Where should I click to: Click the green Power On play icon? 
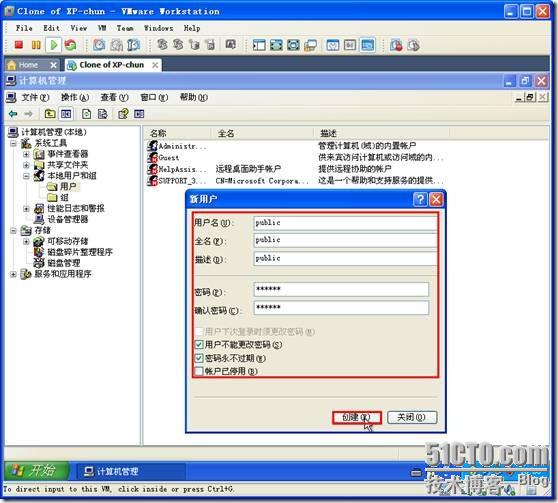pyautogui.click(x=53, y=45)
